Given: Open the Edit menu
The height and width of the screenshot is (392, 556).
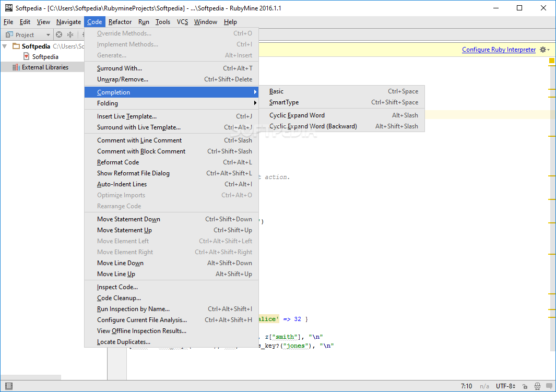Looking at the screenshot, I should 25,22.
